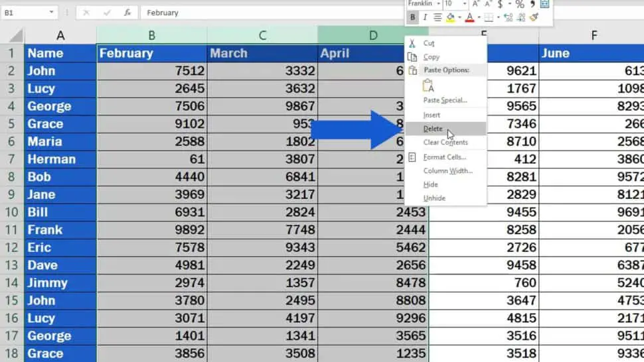Screen dimensions: 644x362
Task: Click the percent style icon
Action: pyautogui.click(x=520, y=4)
